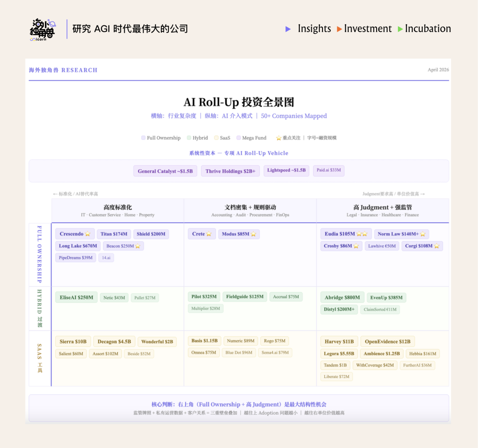Select the 高 Judgment + 强监管 column header
Screen dimensions: 478x448
382,211
